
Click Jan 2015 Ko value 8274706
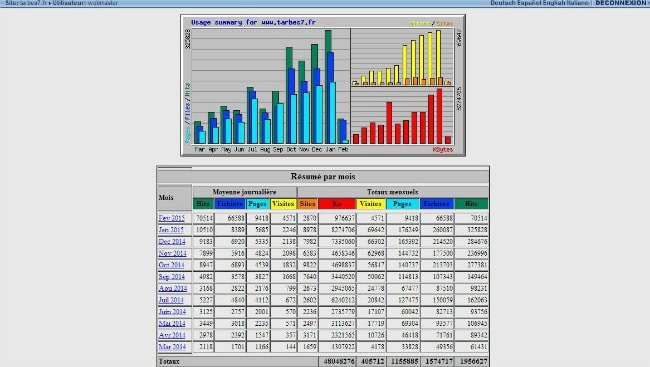click(x=343, y=230)
